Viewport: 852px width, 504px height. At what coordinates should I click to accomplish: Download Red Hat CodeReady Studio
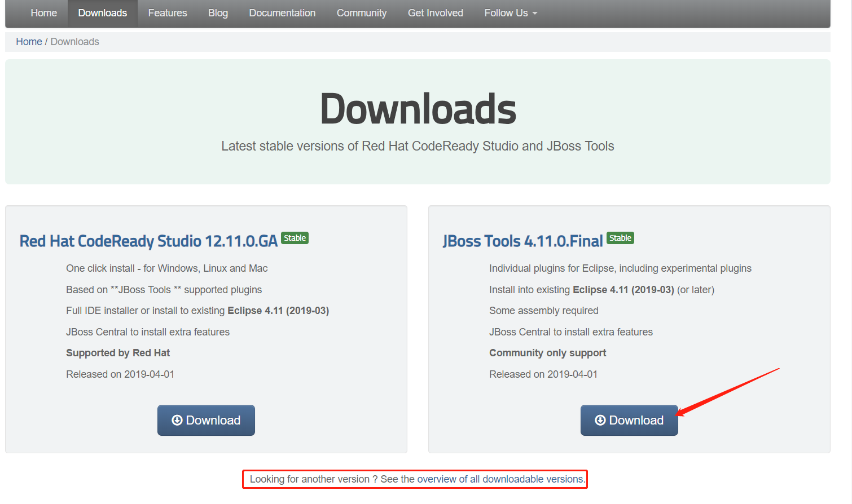point(206,420)
